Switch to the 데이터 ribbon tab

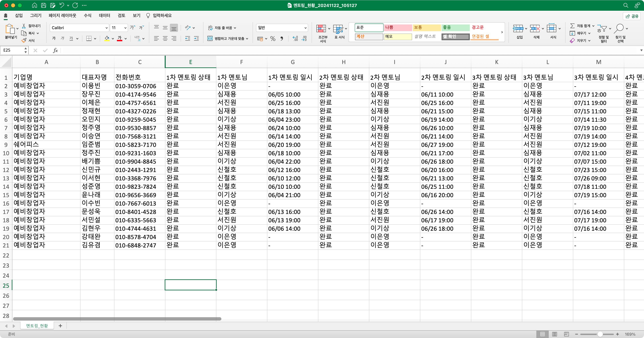tap(104, 15)
